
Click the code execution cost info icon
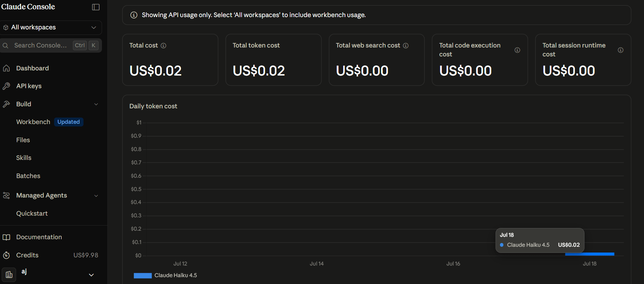[x=517, y=50]
